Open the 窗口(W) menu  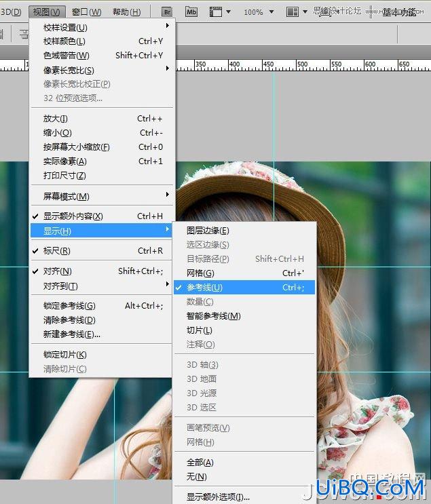pyautogui.click(x=86, y=12)
